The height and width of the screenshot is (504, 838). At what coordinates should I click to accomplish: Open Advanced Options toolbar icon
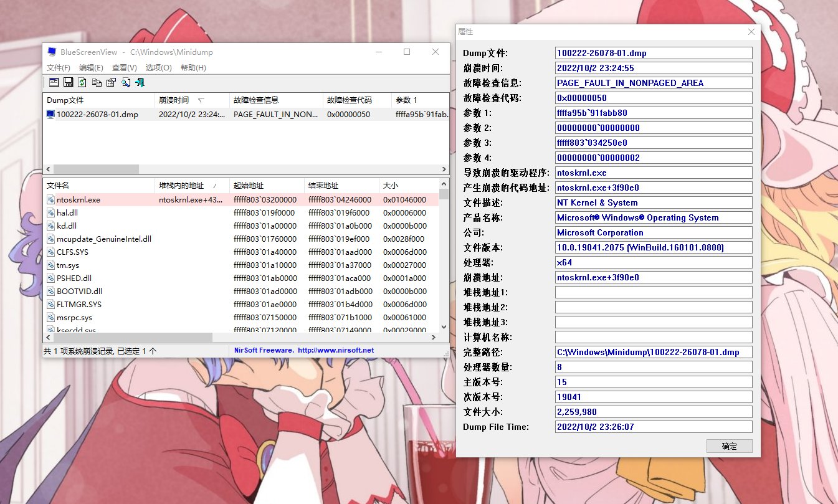[x=54, y=82]
